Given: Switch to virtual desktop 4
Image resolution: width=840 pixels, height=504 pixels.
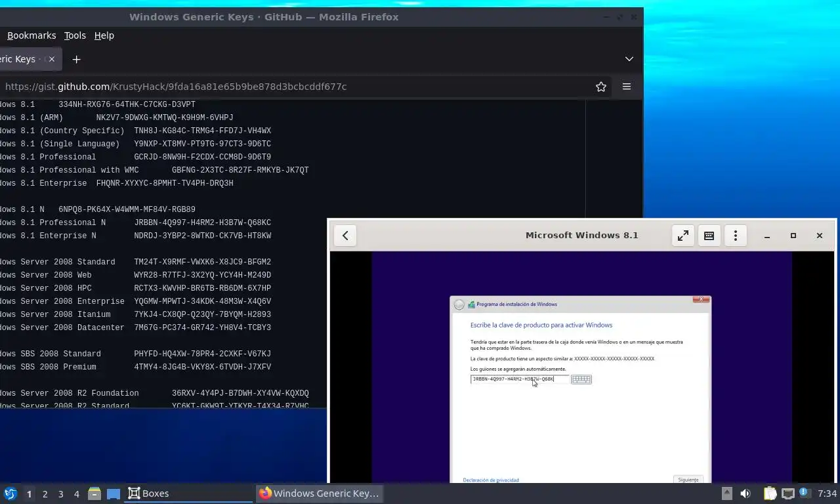Looking at the screenshot, I should [76, 494].
